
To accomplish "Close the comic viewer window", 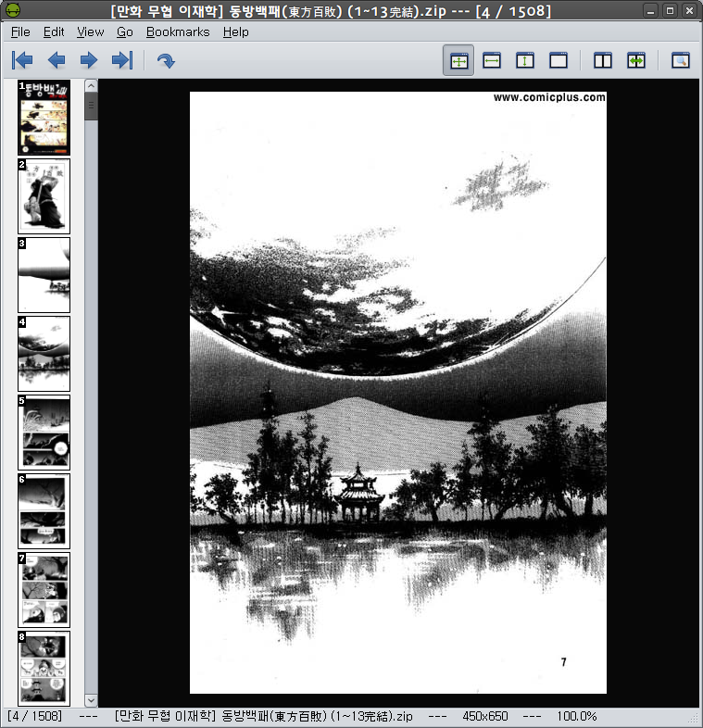I will (x=689, y=10).
